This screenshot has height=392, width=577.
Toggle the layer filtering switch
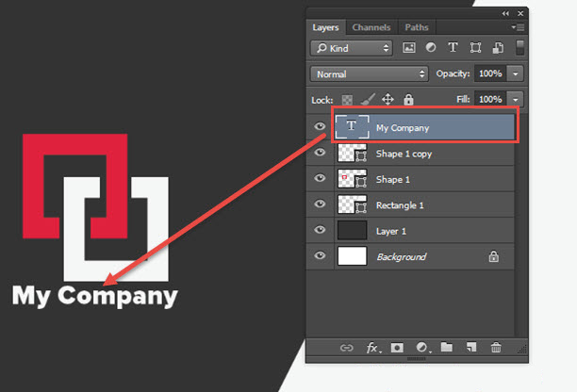(x=519, y=48)
